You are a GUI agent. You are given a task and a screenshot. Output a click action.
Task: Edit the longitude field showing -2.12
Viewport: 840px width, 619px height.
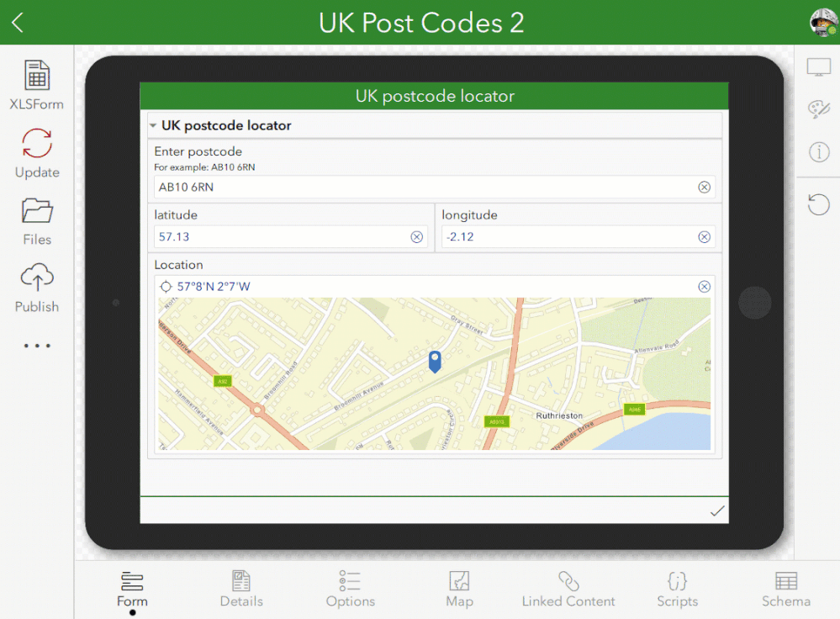tap(578, 237)
